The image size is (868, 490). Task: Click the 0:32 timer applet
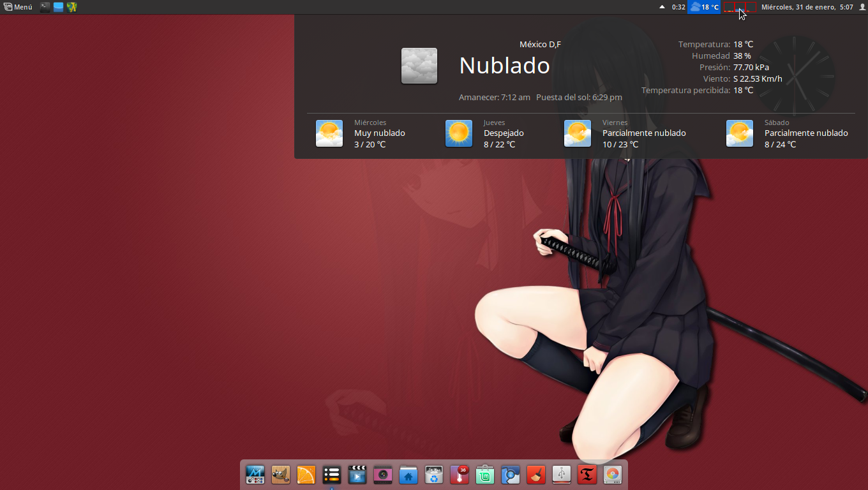click(x=678, y=7)
